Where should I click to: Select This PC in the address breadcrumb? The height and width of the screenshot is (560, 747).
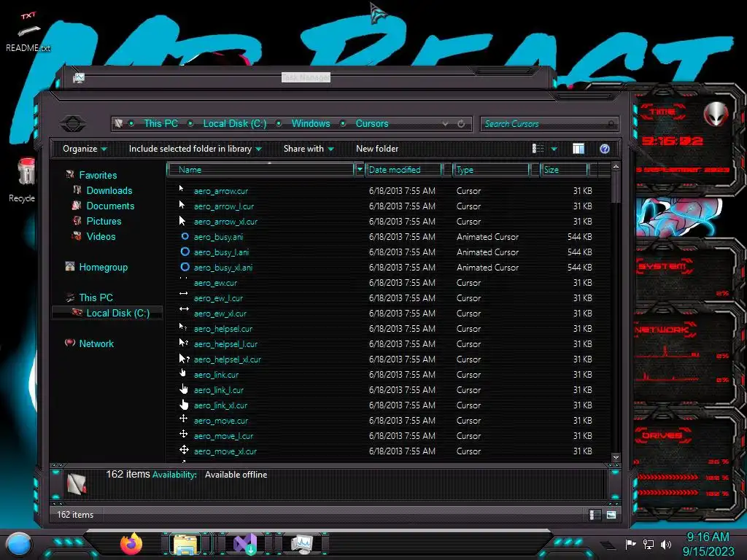161,123
